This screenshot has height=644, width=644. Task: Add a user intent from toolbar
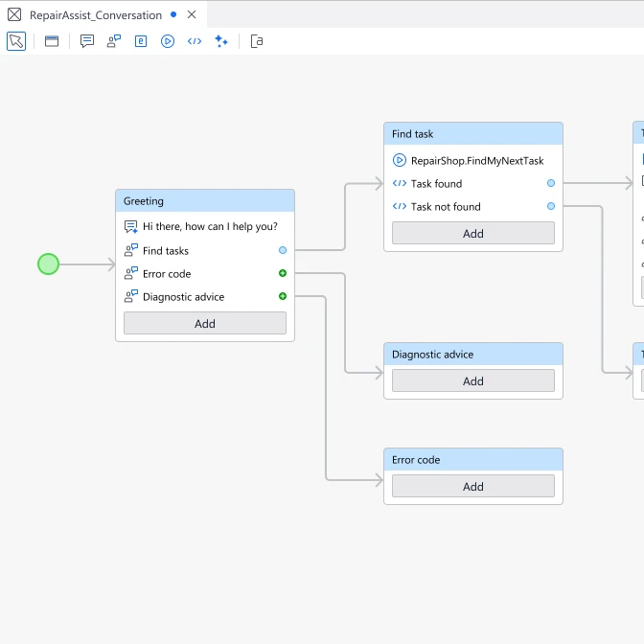click(x=114, y=41)
